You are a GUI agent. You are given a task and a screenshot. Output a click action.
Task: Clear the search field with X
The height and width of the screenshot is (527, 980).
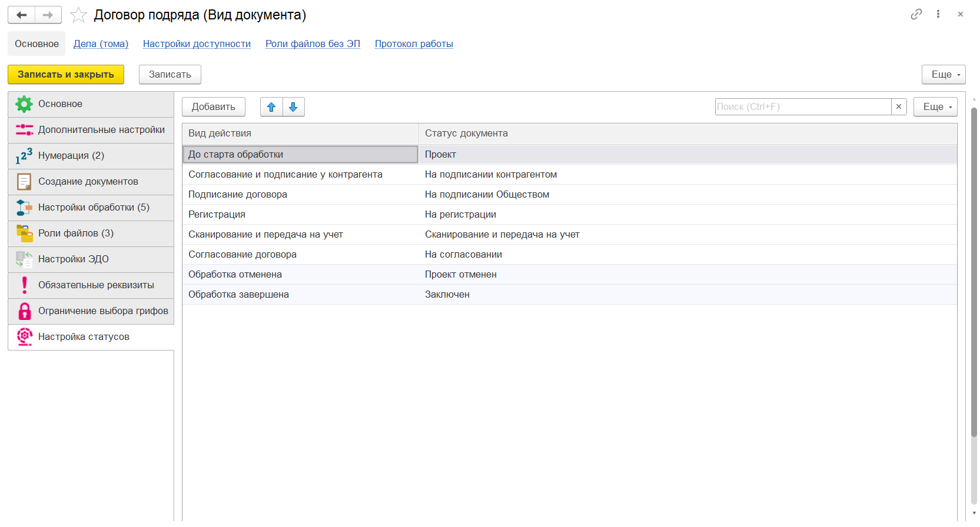coord(899,106)
